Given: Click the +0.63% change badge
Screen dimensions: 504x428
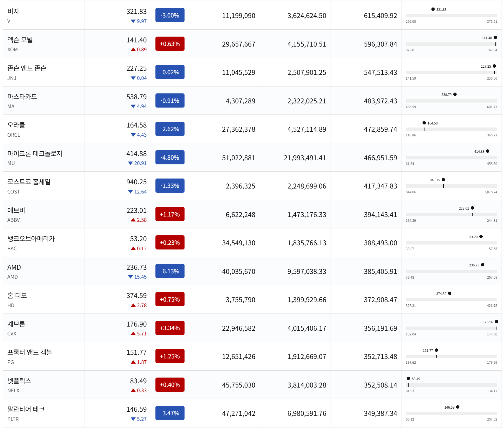Looking at the screenshot, I should click(170, 44).
